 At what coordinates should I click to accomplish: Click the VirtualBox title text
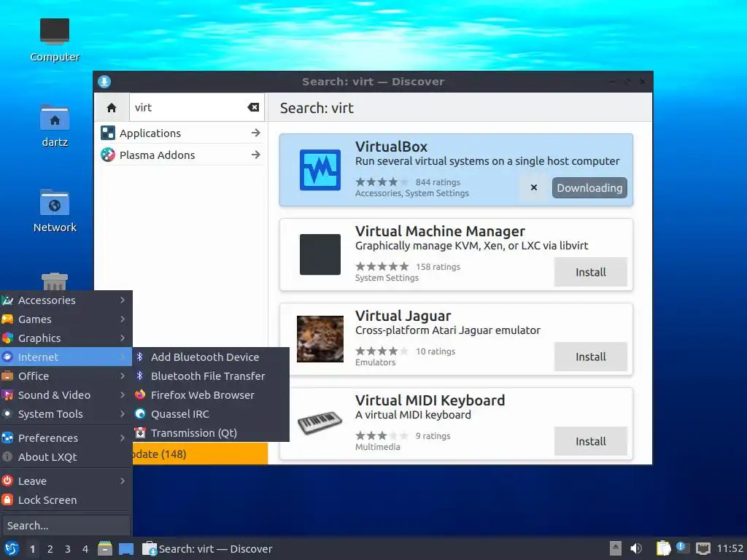pos(391,147)
